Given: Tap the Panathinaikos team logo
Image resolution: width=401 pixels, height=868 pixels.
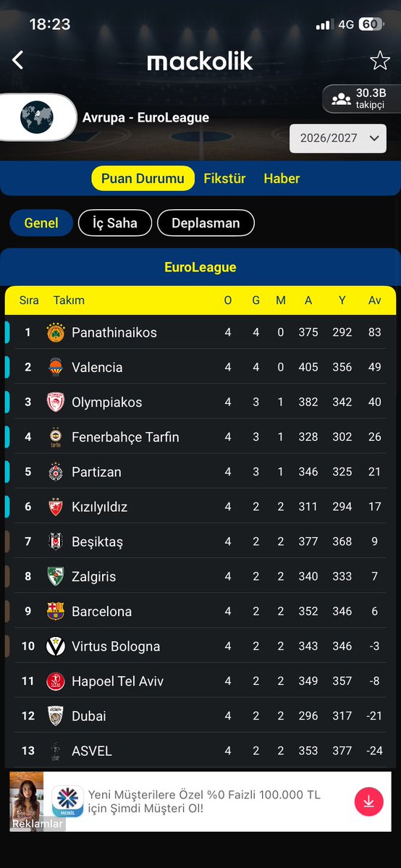Looking at the screenshot, I should point(56,332).
